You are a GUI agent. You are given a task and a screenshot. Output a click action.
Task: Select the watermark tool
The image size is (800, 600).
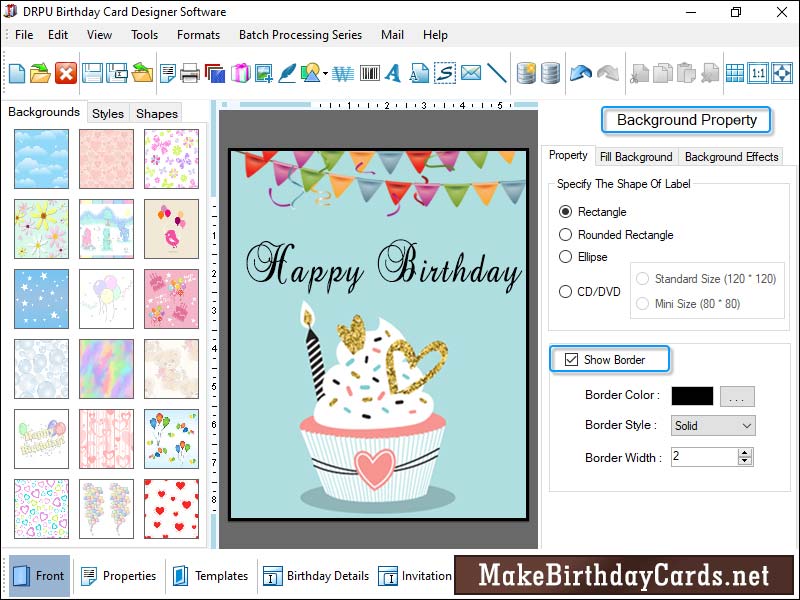tap(341, 72)
